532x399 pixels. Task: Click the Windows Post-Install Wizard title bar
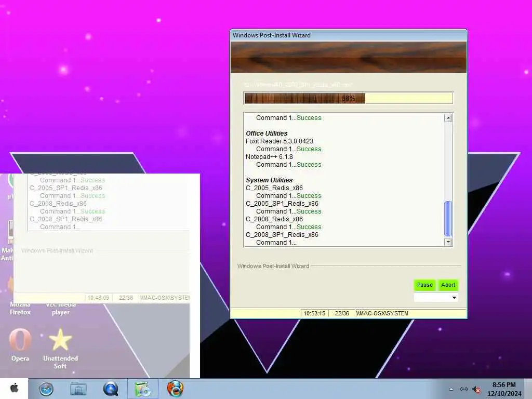tap(348, 35)
